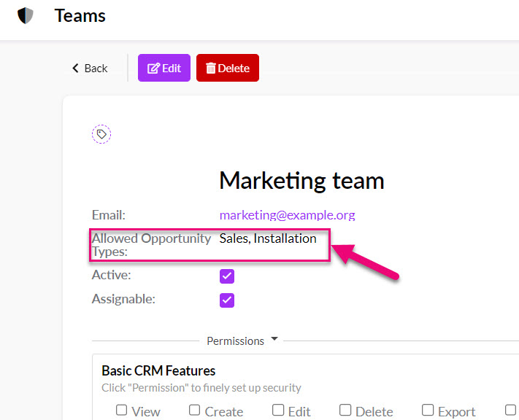This screenshot has width=519, height=420.
Task: Open the marketing@example.org email link
Action: [288, 215]
